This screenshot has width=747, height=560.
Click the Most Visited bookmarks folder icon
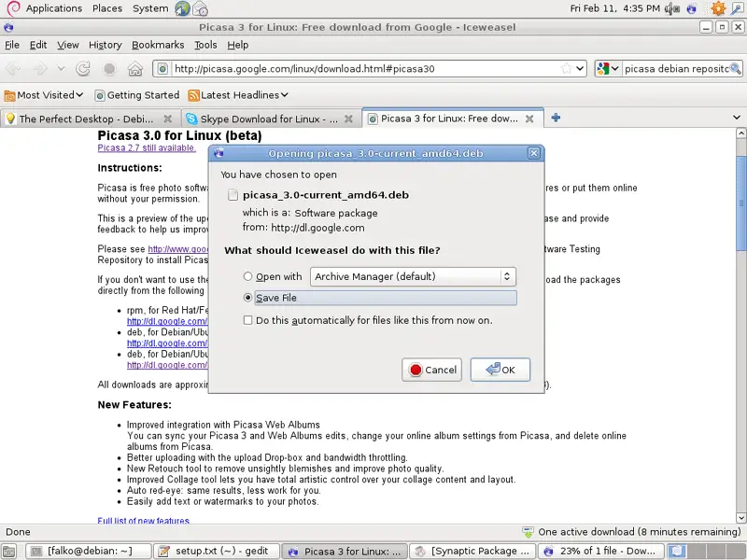(9, 96)
